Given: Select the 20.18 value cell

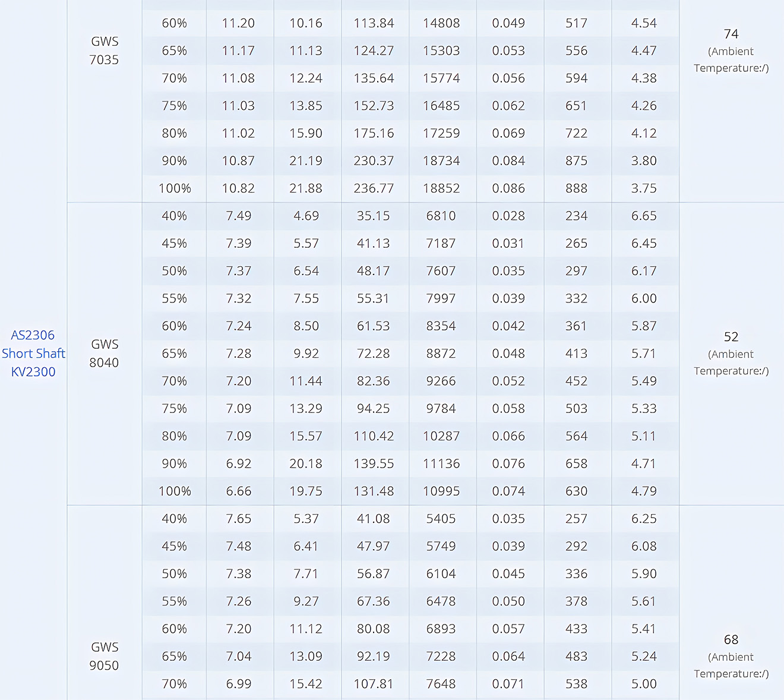Looking at the screenshot, I should click(x=306, y=463).
